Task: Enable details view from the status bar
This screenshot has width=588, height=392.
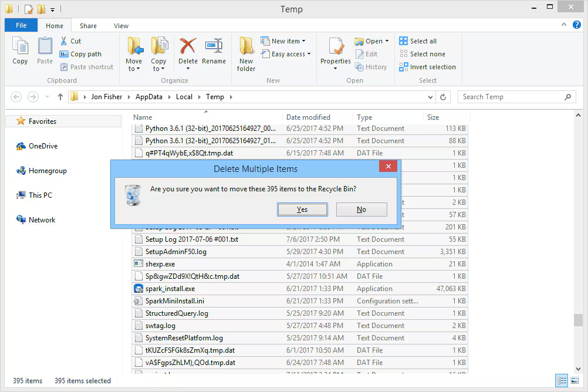Action: tap(562, 380)
